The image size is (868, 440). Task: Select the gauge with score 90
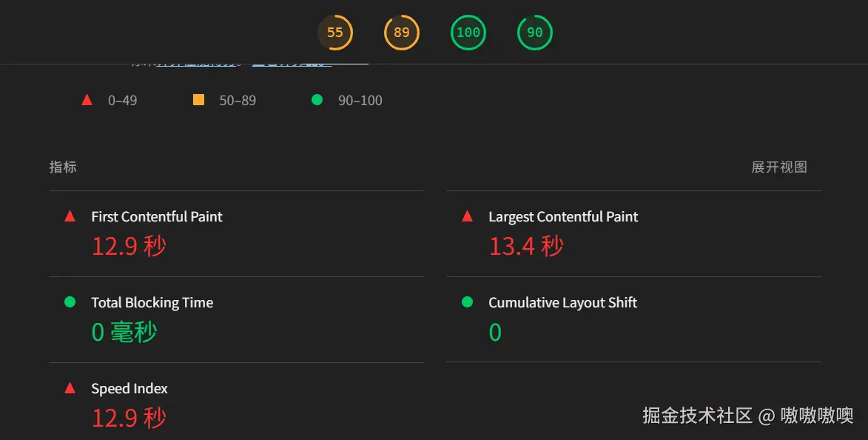535,33
